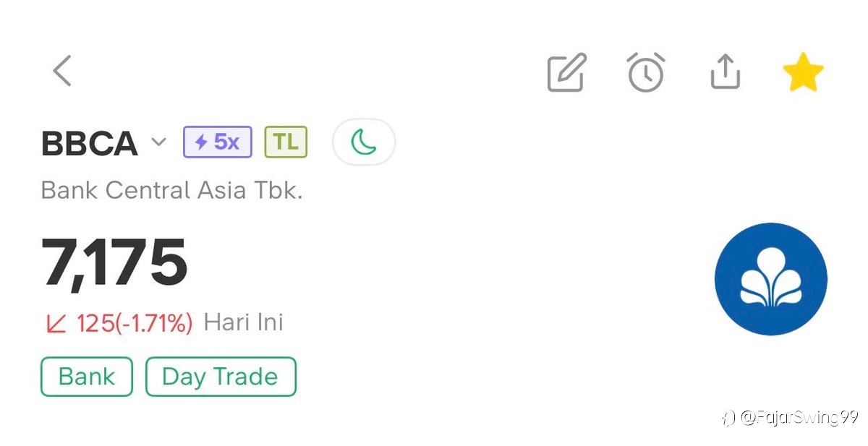Open the BBCA ticker symbol selector
The height and width of the screenshot is (446, 868).
[x=89, y=144]
